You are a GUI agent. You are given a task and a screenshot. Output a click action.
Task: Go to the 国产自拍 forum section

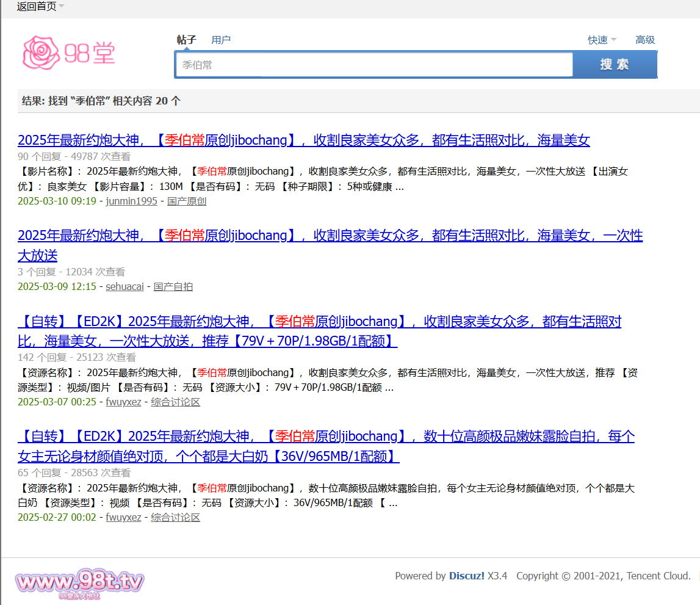click(173, 286)
